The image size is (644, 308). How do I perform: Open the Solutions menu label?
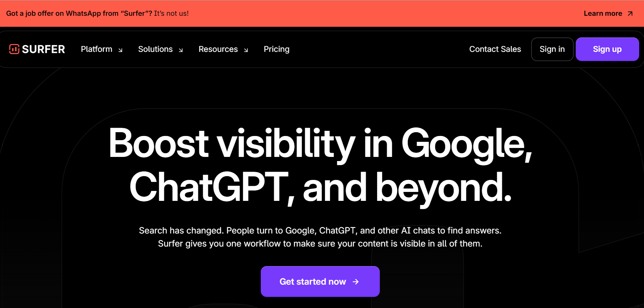[x=155, y=49]
